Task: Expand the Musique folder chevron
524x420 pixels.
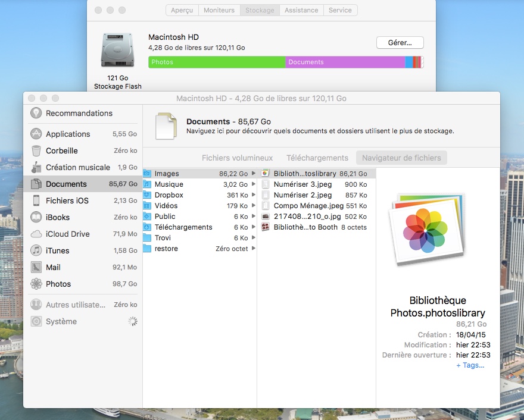Action: pyautogui.click(x=254, y=184)
